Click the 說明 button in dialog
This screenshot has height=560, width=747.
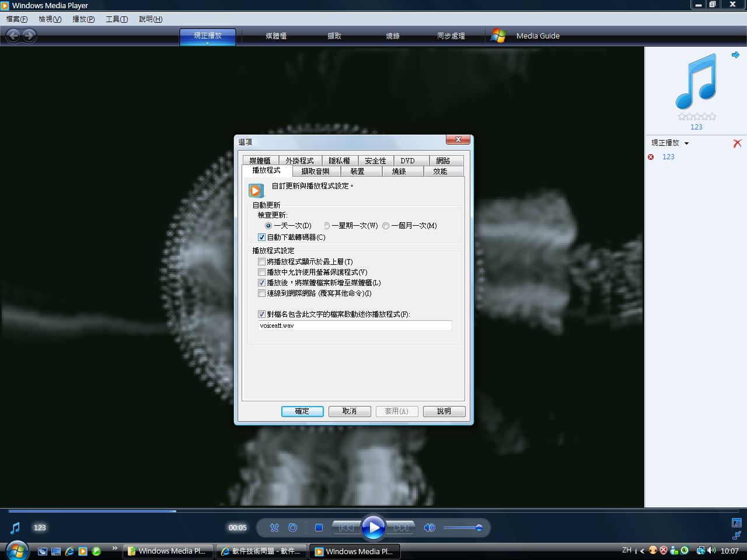coord(444,411)
